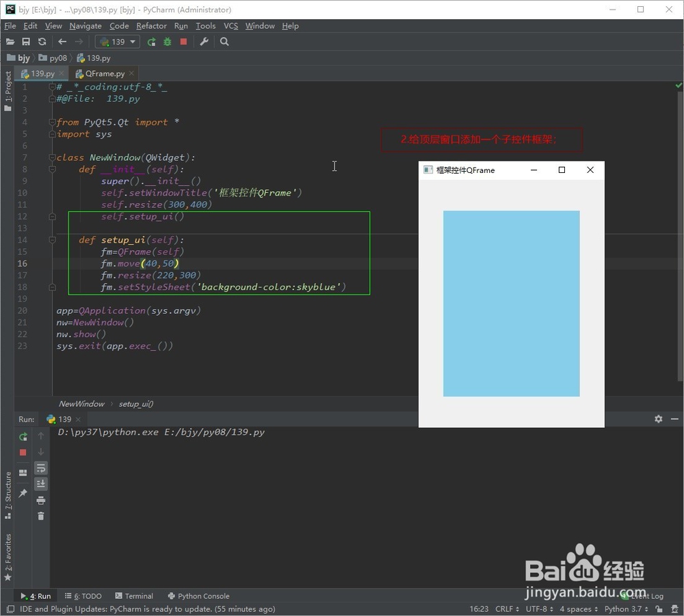This screenshot has height=616, width=684.
Task: Navigate back with the left arrow
Action: [62, 42]
